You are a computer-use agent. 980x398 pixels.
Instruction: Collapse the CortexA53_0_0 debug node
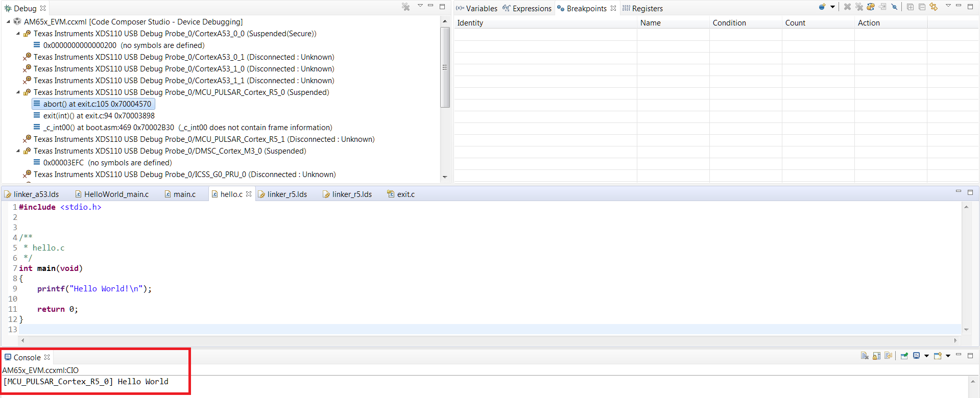(18, 34)
